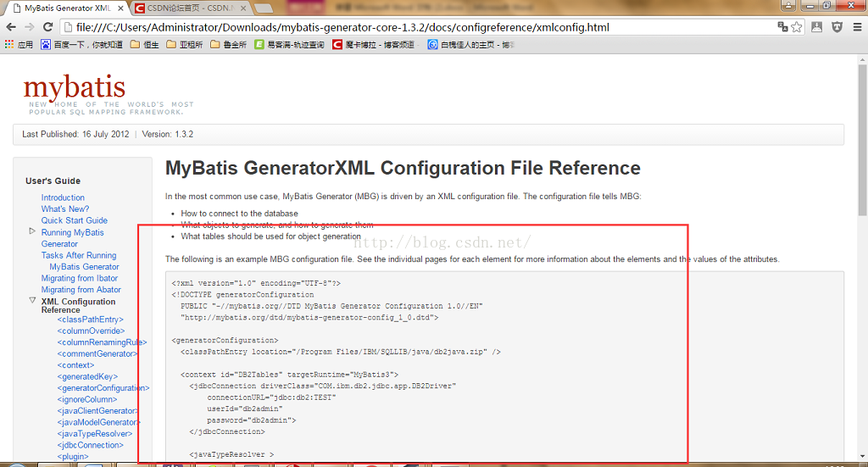The height and width of the screenshot is (467, 868).
Task: Click the scrollbar down arrow
Action: [862, 457]
